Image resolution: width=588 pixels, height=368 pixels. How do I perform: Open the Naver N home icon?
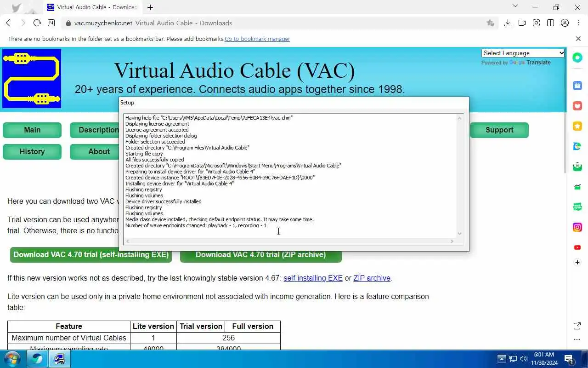51,23
